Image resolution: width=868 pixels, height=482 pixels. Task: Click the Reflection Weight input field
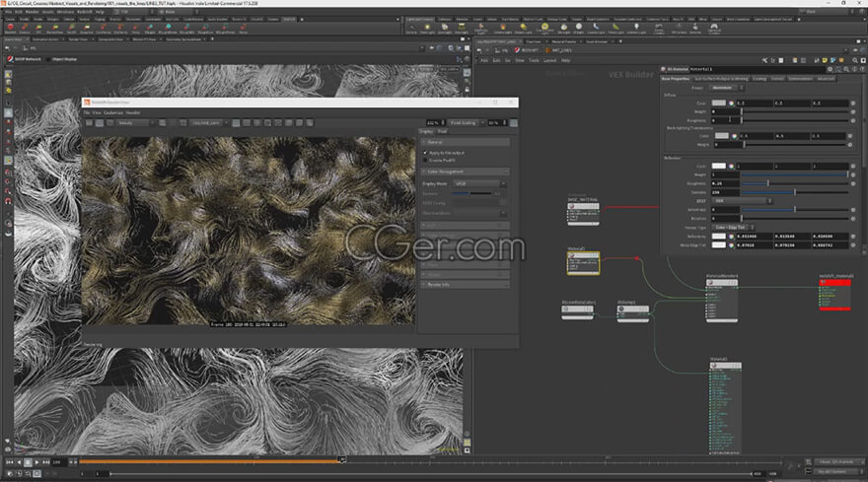pyautogui.click(x=725, y=174)
